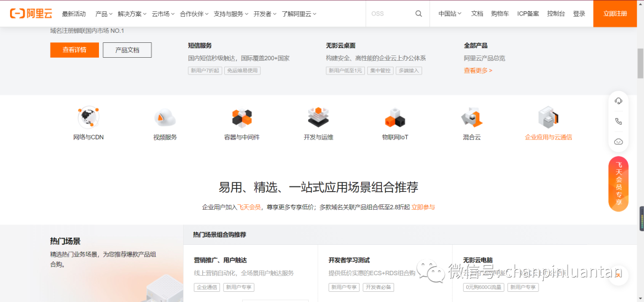Open the 视频服务 cloud icon
This screenshot has height=302, width=644.
point(165,117)
